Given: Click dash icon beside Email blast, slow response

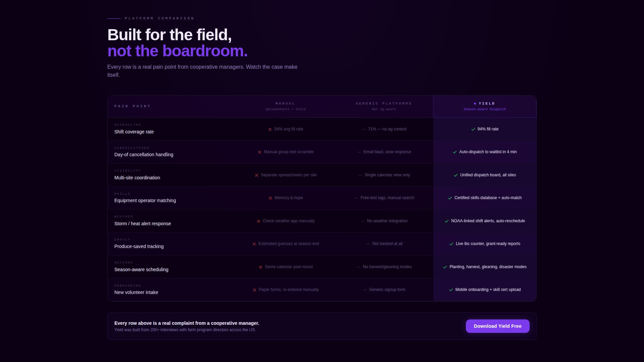Looking at the screenshot, I should coord(360,152).
